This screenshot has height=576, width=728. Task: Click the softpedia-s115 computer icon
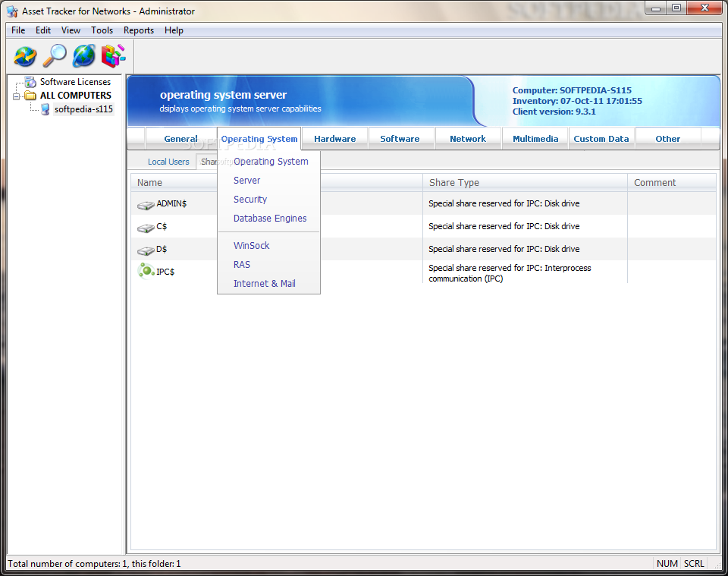pyautogui.click(x=45, y=109)
